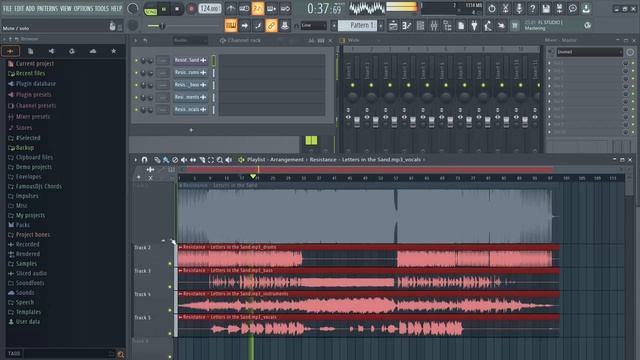Open the chat/feedback speech bubble icon
The width and height of the screenshot is (640, 360).
(573, 9)
